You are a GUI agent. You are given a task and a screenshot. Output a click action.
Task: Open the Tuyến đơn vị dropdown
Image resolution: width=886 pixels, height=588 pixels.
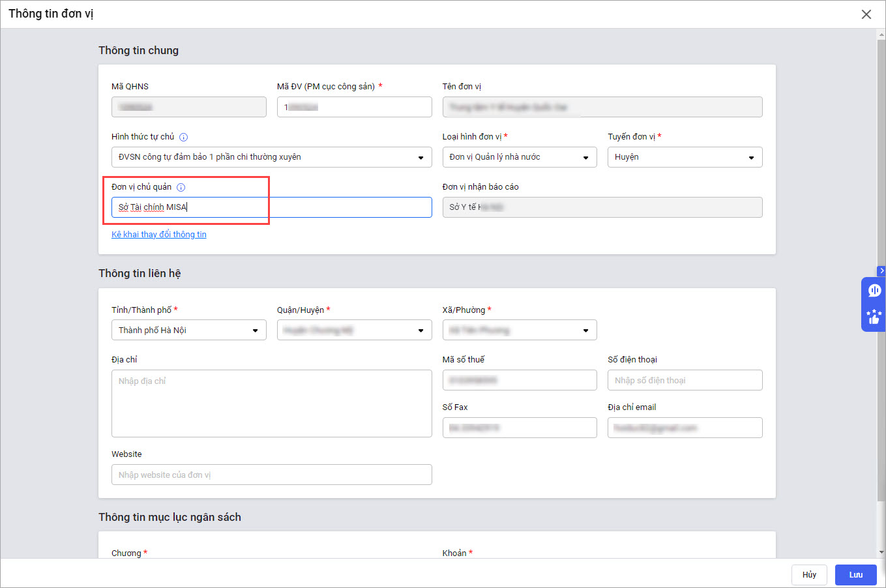tap(685, 157)
